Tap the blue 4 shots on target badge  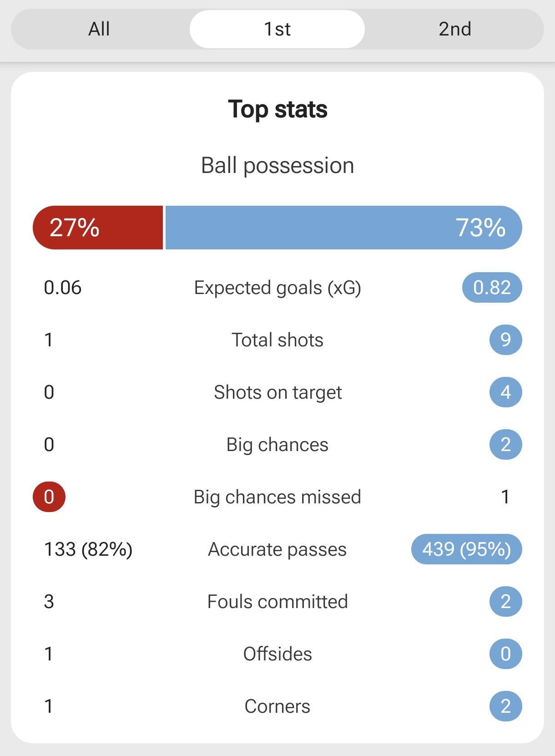pos(505,392)
